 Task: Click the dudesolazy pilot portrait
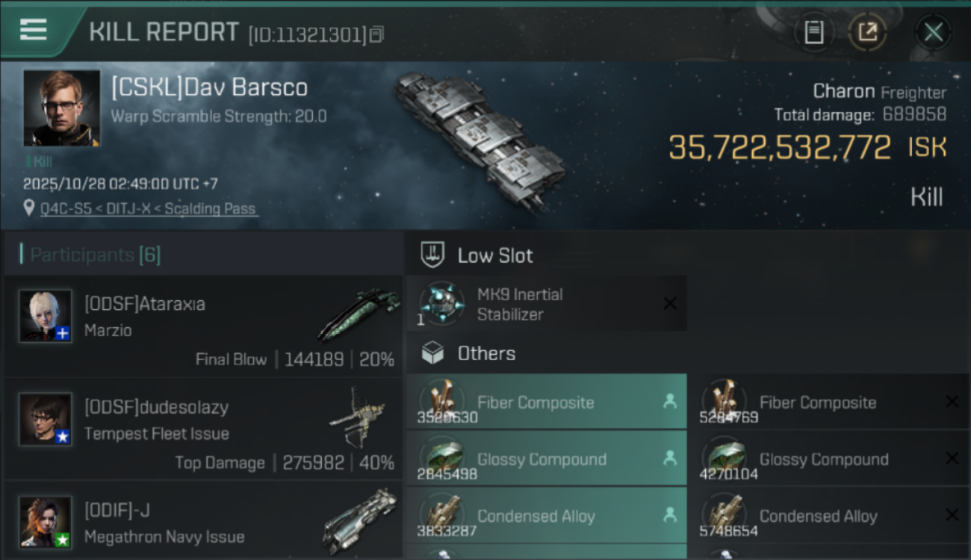pos(46,419)
